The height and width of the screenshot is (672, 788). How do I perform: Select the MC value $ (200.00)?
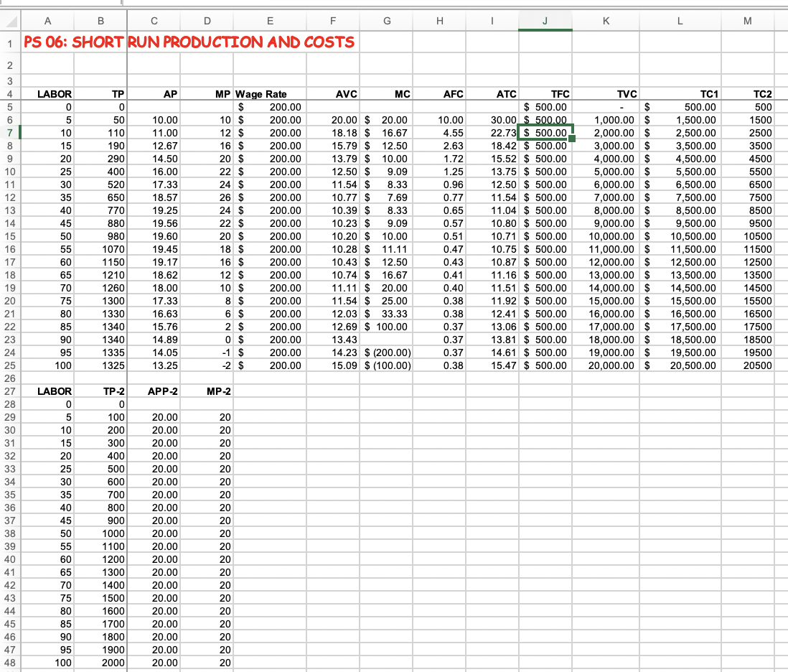[387, 353]
